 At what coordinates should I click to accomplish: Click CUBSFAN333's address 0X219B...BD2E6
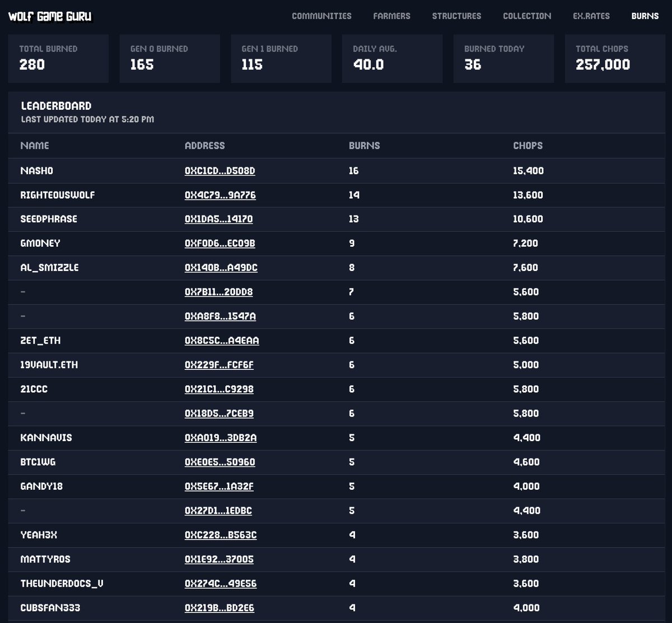point(219,608)
